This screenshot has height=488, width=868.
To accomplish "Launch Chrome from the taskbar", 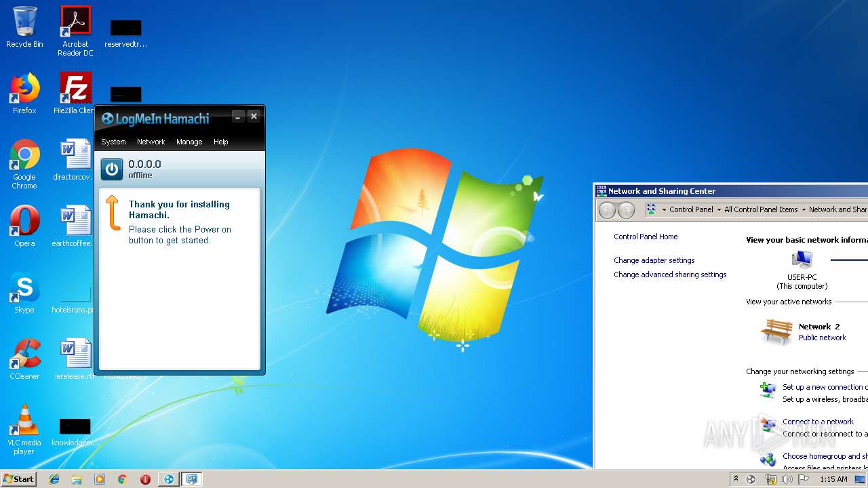I will point(123,479).
